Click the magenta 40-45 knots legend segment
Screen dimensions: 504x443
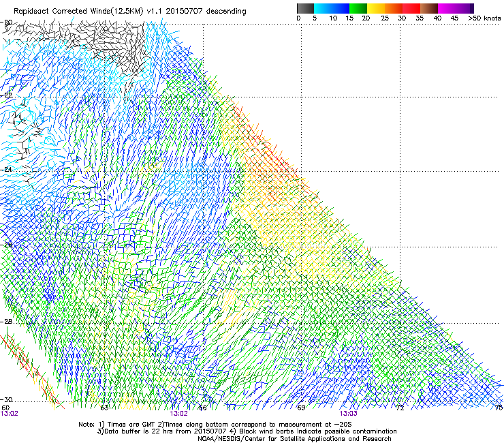tap(447, 8)
